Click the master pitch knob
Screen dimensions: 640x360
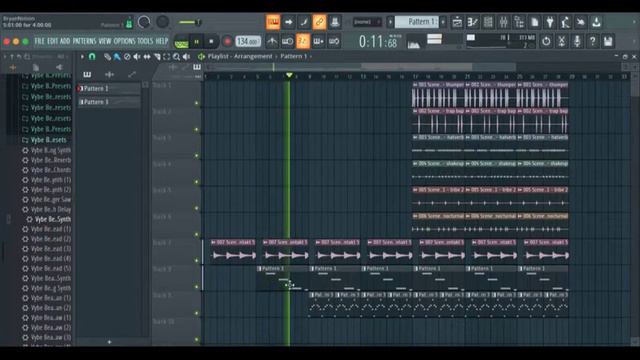[x=162, y=22]
